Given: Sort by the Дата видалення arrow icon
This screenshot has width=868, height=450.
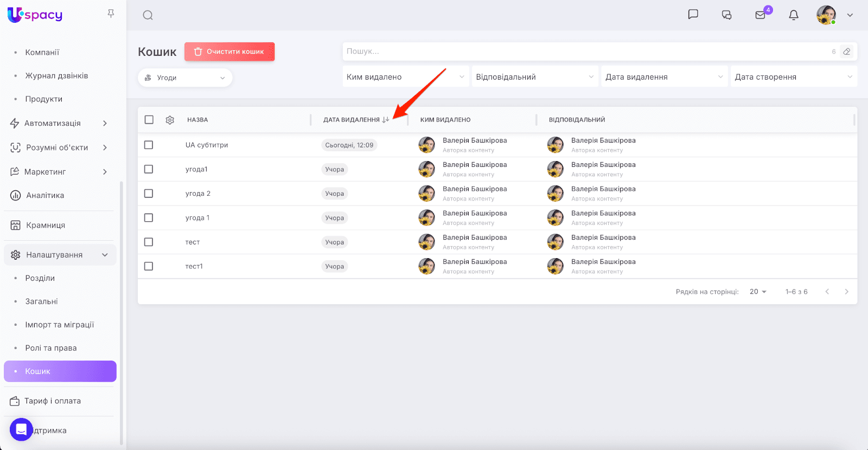Looking at the screenshot, I should pos(386,120).
